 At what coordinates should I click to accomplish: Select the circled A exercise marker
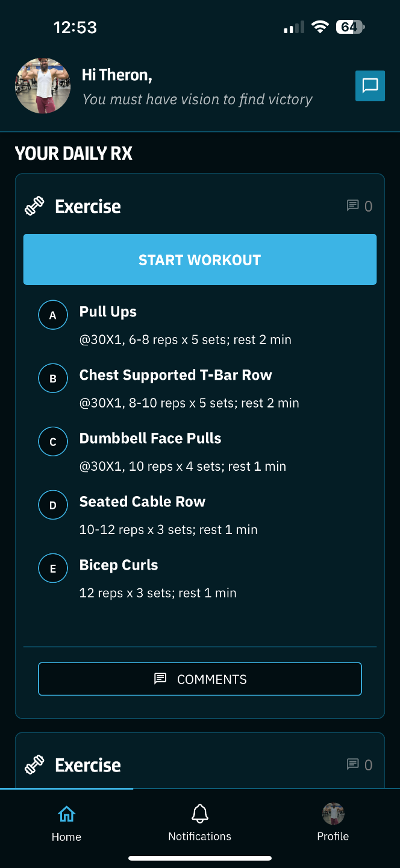pos(53,315)
